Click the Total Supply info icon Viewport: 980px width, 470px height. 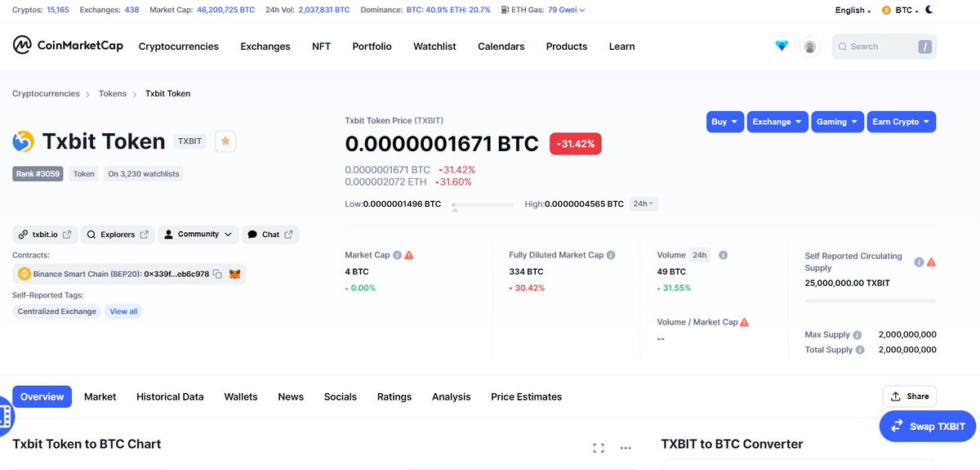(x=859, y=350)
